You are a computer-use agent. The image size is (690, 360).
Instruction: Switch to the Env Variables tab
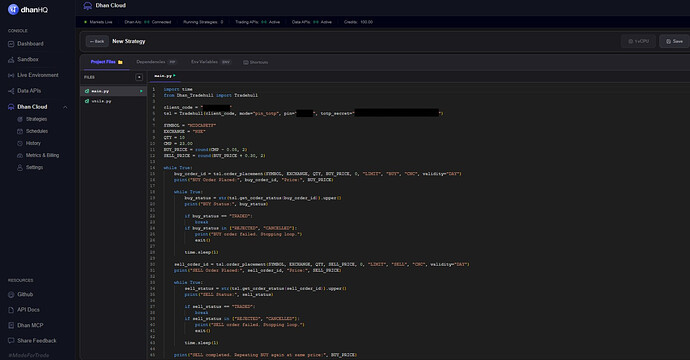[210, 62]
